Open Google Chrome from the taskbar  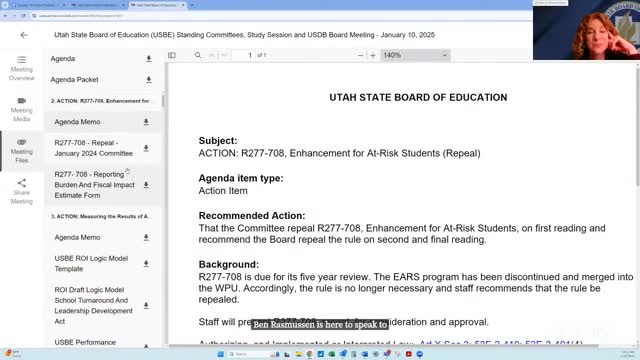point(309,354)
